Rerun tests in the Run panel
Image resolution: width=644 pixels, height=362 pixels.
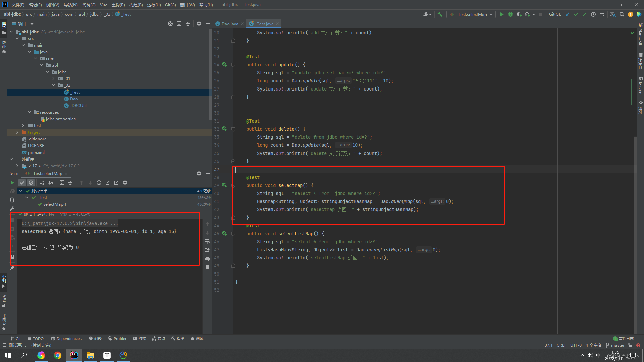pos(12,183)
